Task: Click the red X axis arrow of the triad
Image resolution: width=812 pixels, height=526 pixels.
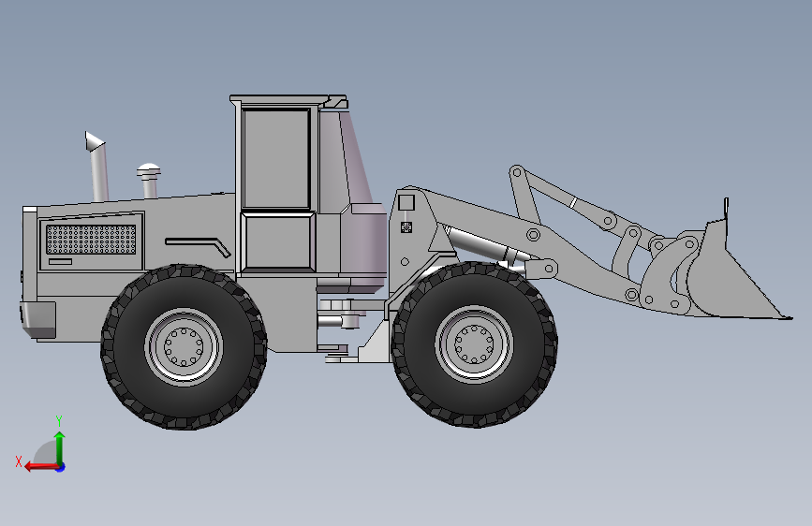Action: [x=41, y=467]
